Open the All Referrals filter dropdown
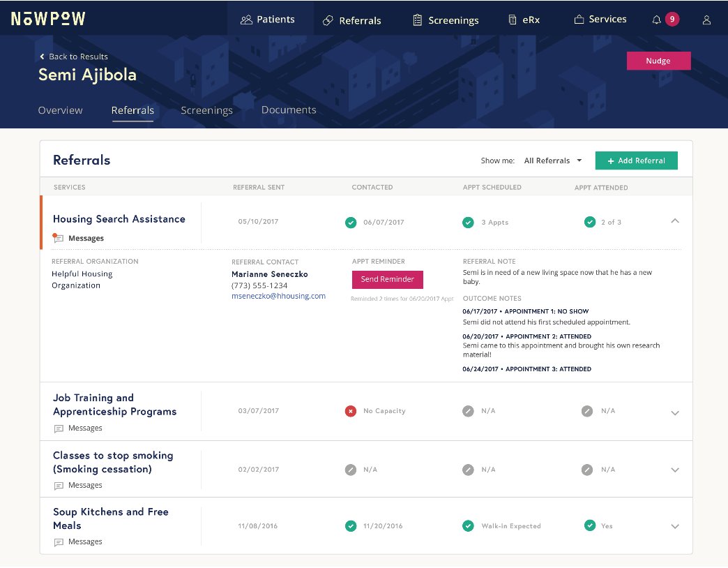The width and height of the screenshot is (728, 568). [x=552, y=160]
